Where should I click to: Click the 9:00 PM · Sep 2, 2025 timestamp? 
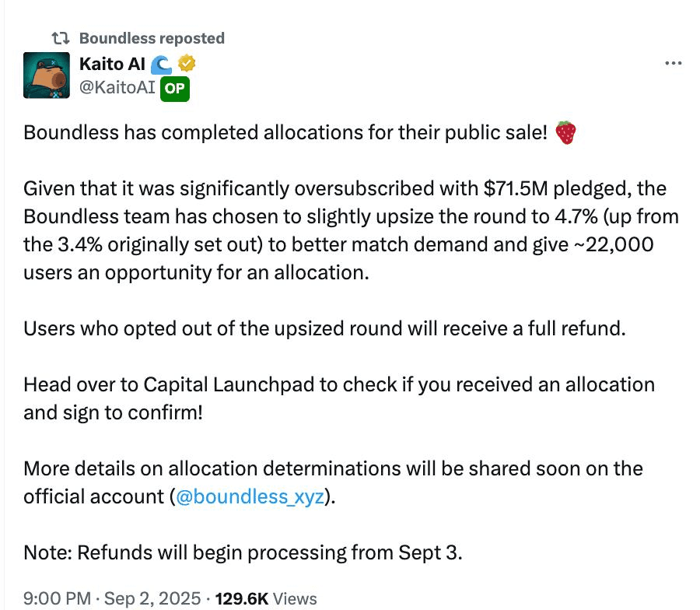[x=112, y=598]
